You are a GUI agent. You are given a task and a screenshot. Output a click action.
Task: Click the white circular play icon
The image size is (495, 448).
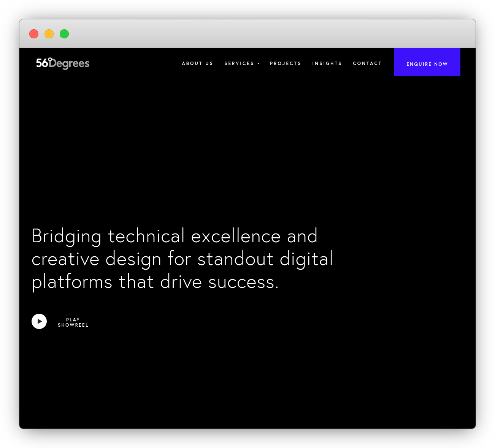tap(39, 321)
